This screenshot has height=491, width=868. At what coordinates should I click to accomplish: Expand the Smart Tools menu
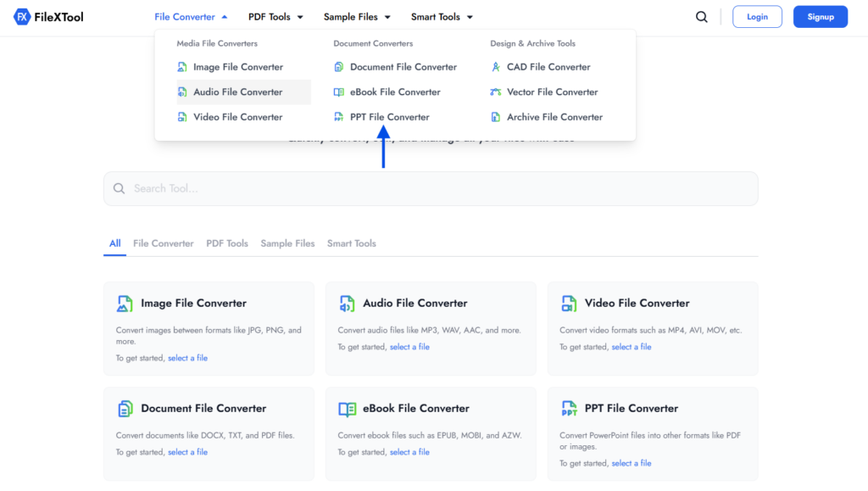coord(435,16)
